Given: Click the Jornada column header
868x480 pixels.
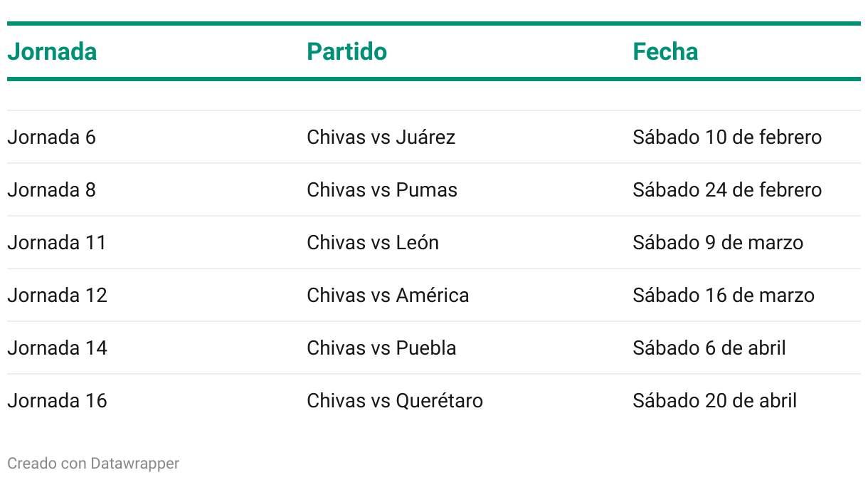Looking at the screenshot, I should pyautogui.click(x=52, y=51).
